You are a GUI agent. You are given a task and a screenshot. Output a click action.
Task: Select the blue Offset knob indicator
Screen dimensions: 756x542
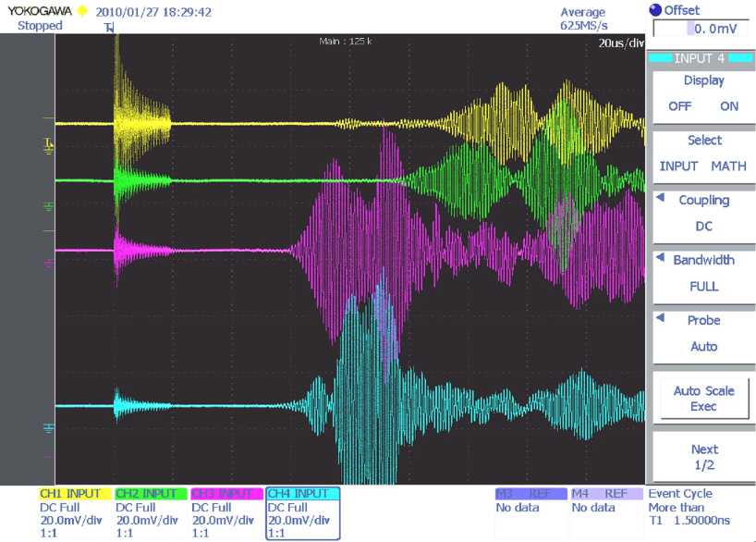[655, 10]
